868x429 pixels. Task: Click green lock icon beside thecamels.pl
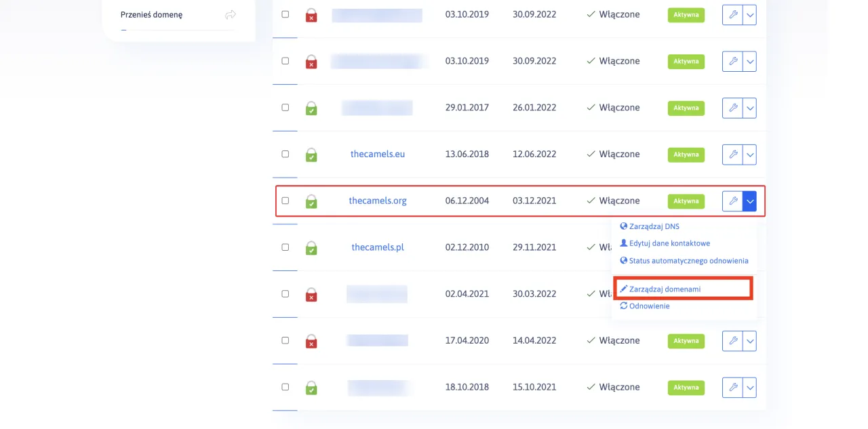click(311, 248)
